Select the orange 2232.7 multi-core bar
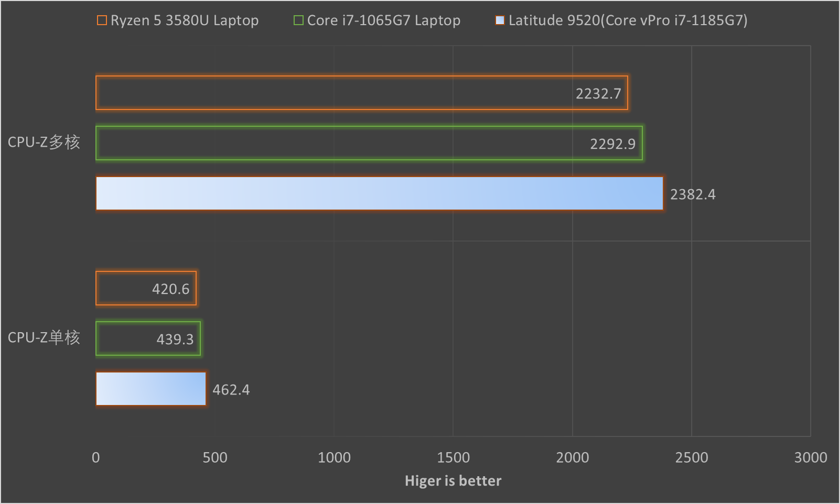 pyautogui.click(x=362, y=93)
